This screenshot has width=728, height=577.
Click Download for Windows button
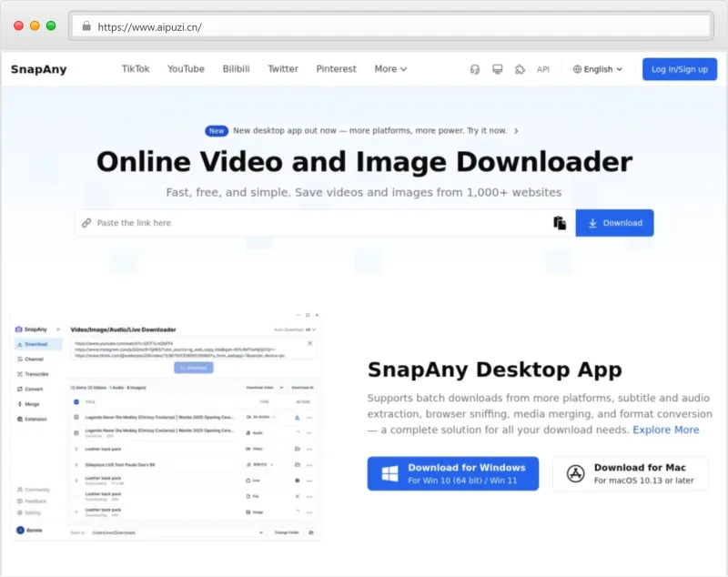point(452,473)
